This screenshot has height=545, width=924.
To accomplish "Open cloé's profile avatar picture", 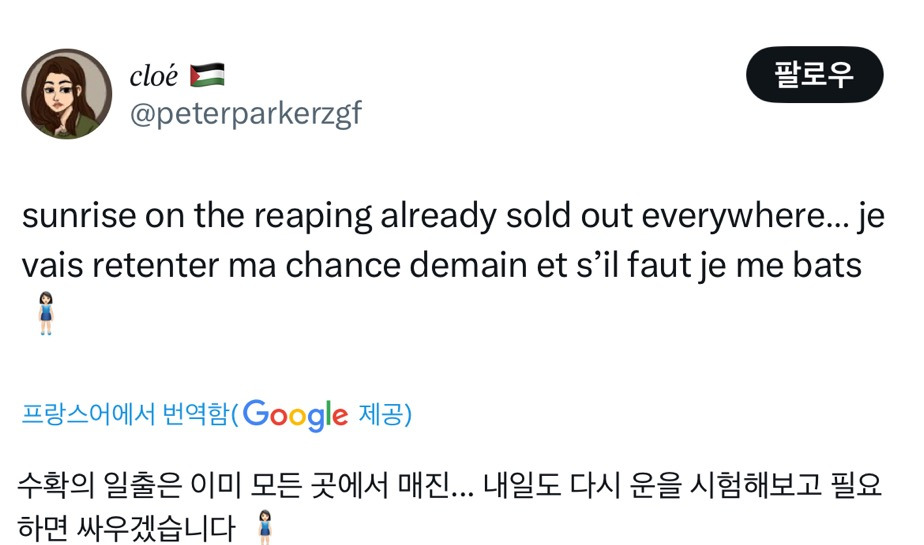I will pos(67,93).
